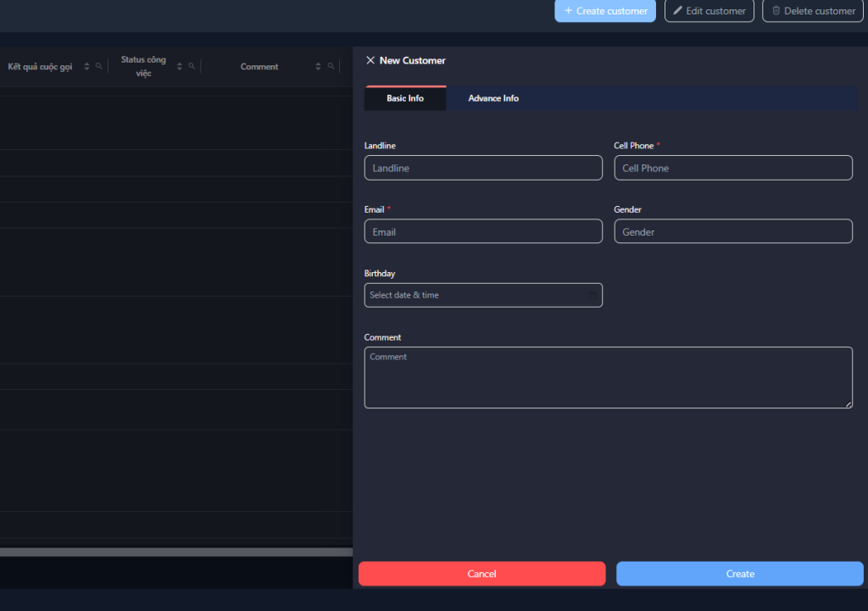Screen dimensions: 868x611
Task: Sort the Status công việc column
Action: click(179, 67)
